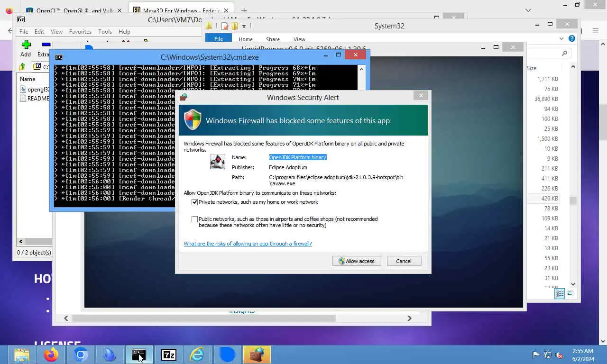Click the 7-Zip title bar icon
The image size is (607, 364).
(x=21, y=19)
